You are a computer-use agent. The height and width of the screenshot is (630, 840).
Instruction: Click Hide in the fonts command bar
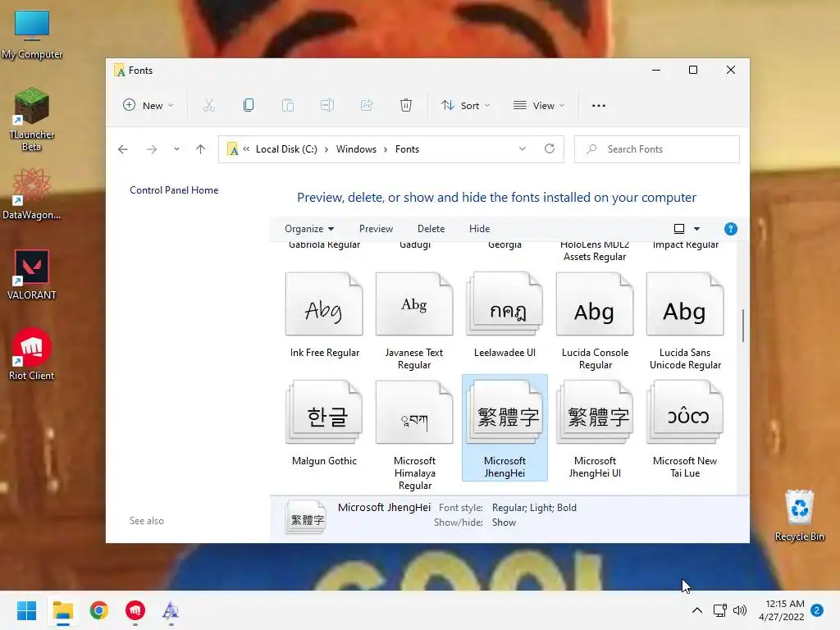tap(479, 229)
